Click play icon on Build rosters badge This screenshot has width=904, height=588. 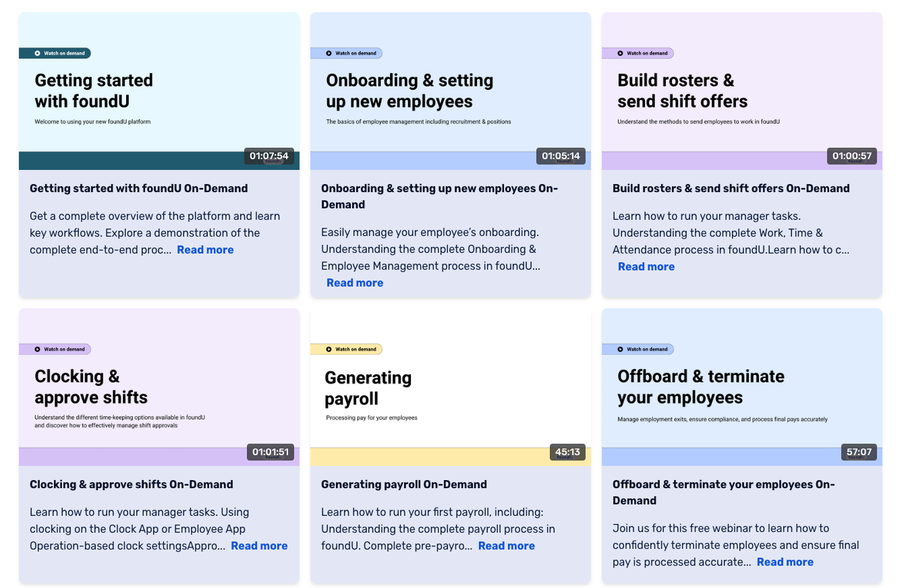(620, 53)
